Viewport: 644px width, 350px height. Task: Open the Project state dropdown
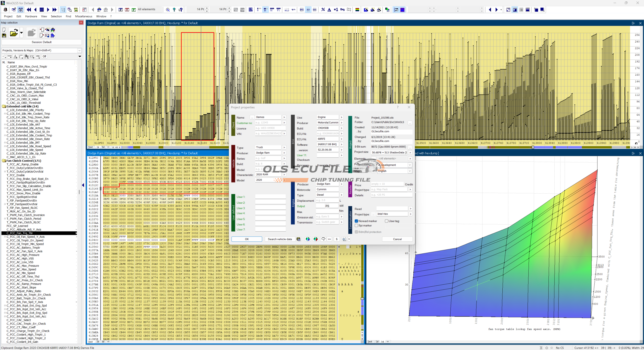tap(410, 165)
